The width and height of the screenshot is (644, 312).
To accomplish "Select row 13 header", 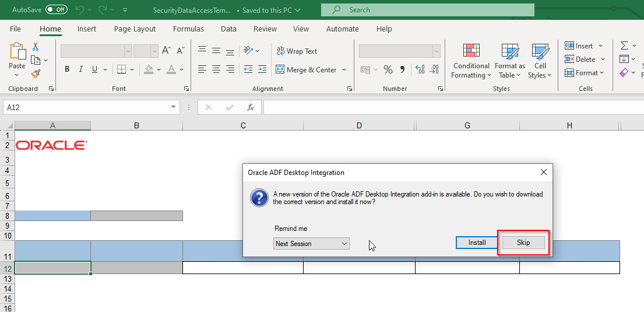I will (8, 279).
